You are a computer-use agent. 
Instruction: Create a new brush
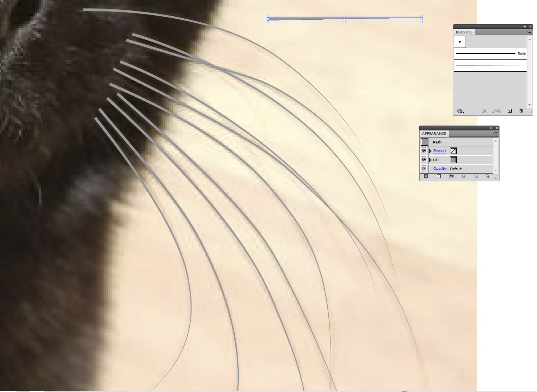510,111
